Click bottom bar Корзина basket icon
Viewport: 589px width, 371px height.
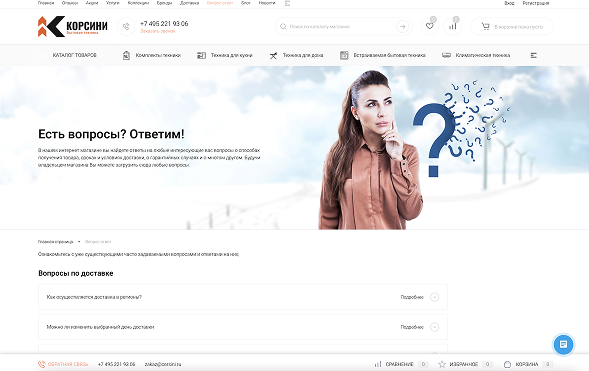point(507,364)
